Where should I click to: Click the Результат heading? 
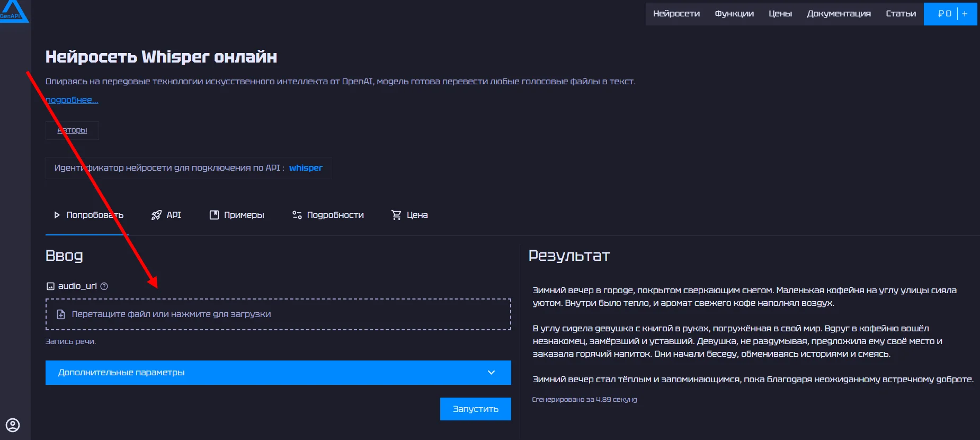[569, 256]
